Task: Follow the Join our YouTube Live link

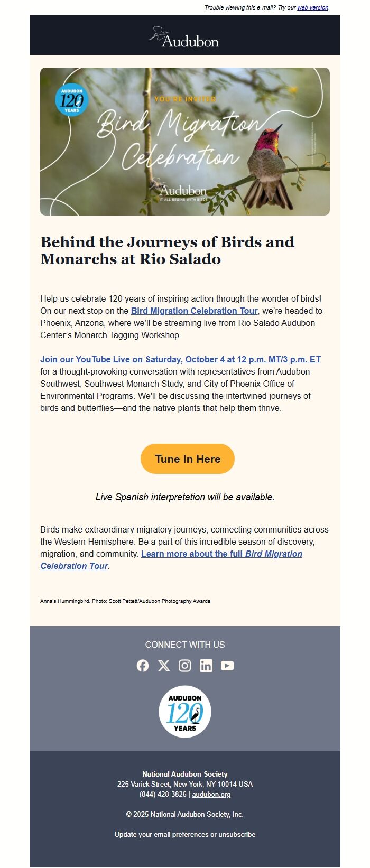Action: [180, 359]
